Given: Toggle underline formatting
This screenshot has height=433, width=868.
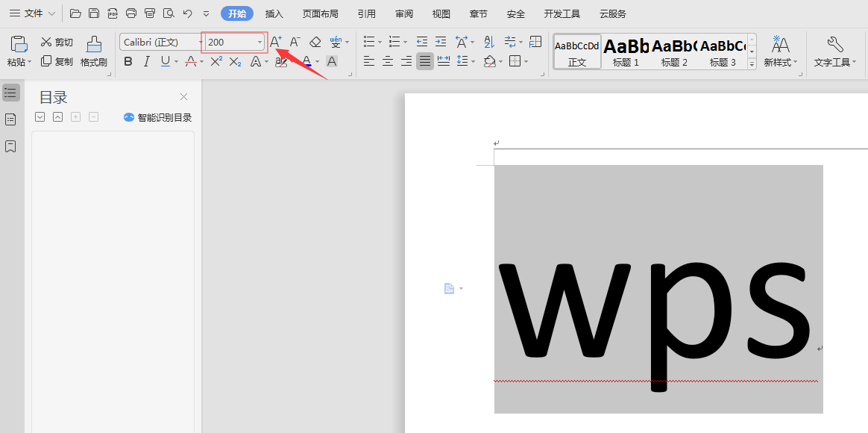Looking at the screenshot, I should click(165, 61).
